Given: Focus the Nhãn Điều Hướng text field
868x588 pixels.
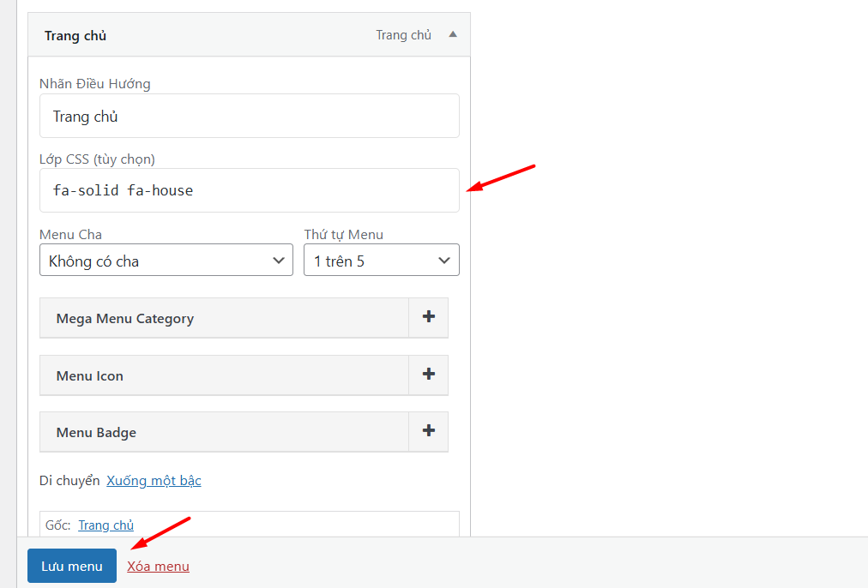Looking at the screenshot, I should click(249, 116).
